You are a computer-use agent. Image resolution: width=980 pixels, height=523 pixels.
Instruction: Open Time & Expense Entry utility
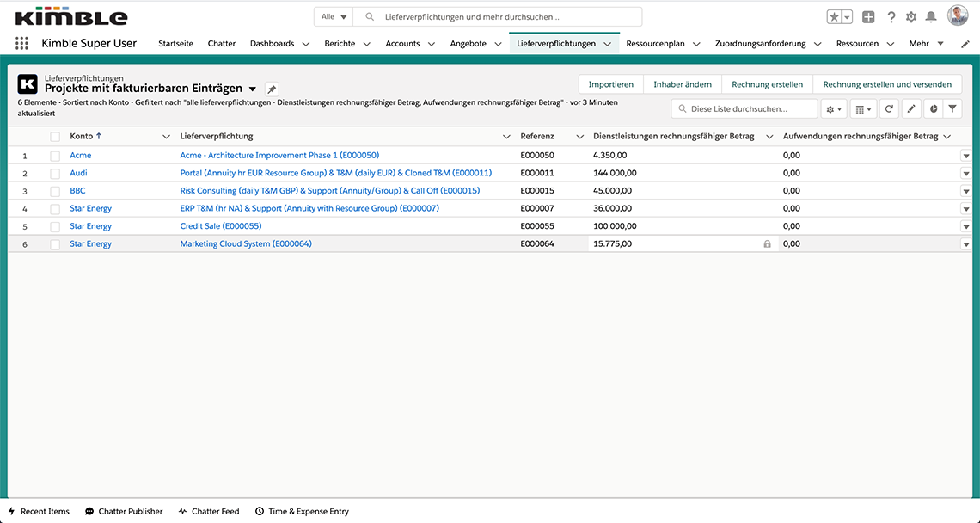pos(302,511)
